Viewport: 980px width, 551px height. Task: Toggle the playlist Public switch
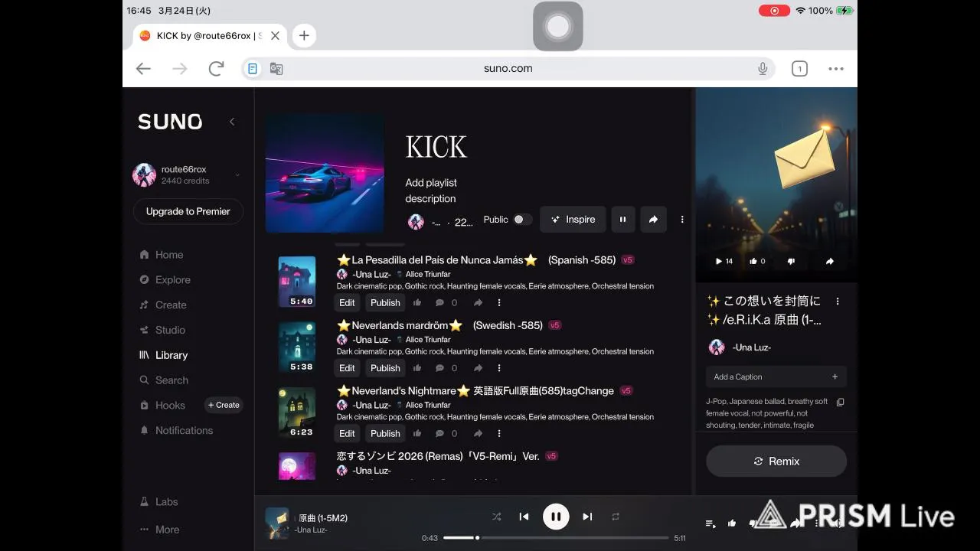(522, 220)
